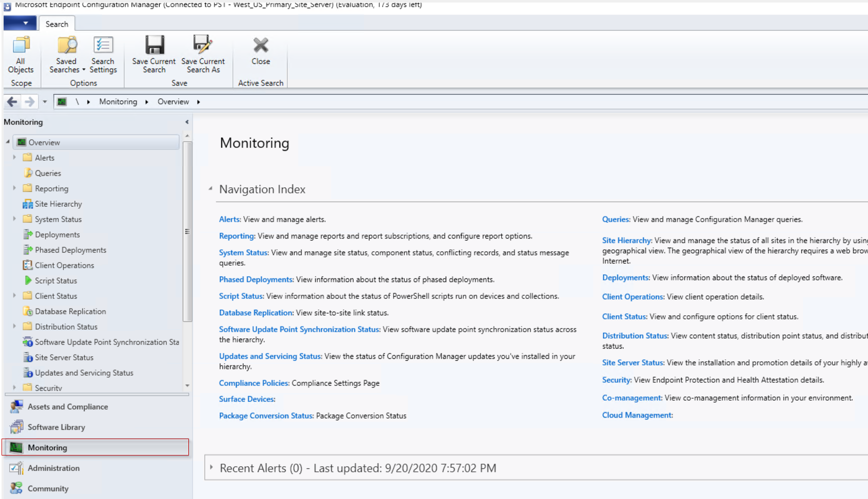Image resolution: width=868 pixels, height=499 pixels.
Task: Open the Software Library workspace icon
Action: pyautogui.click(x=16, y=427)
